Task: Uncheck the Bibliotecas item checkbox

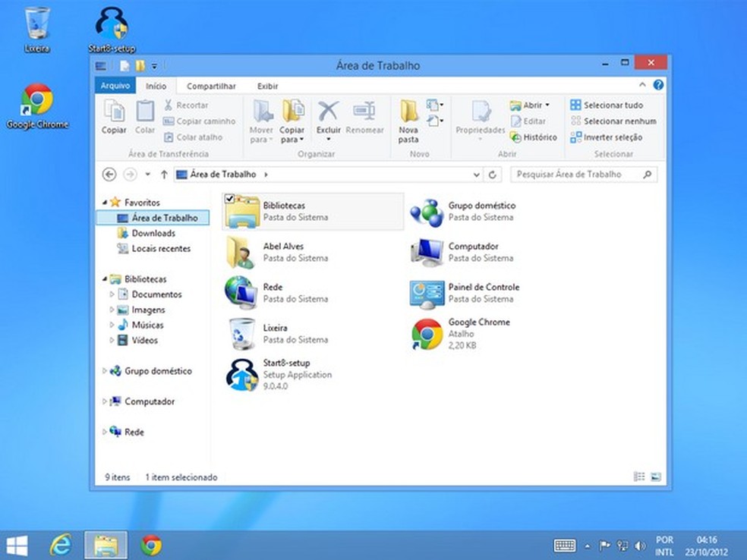Action: click(230, 199)
